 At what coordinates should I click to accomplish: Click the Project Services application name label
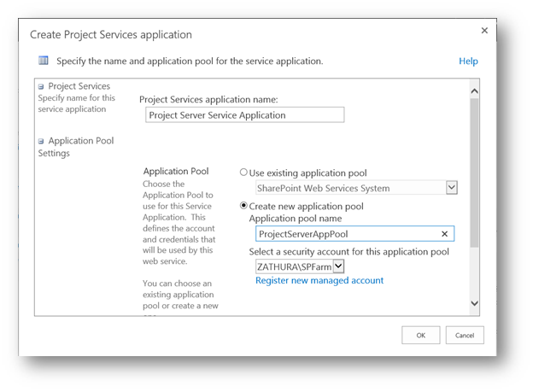pos(208,100)
